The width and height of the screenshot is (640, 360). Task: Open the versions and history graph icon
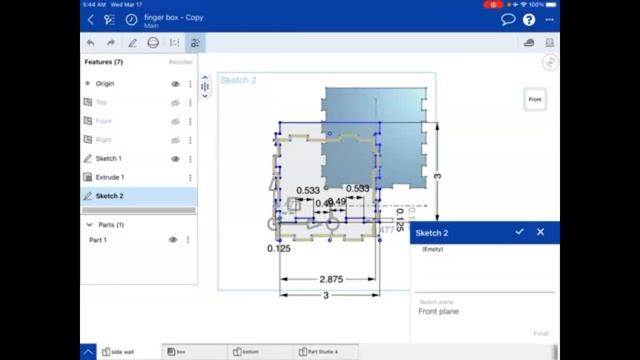[109, 20]
